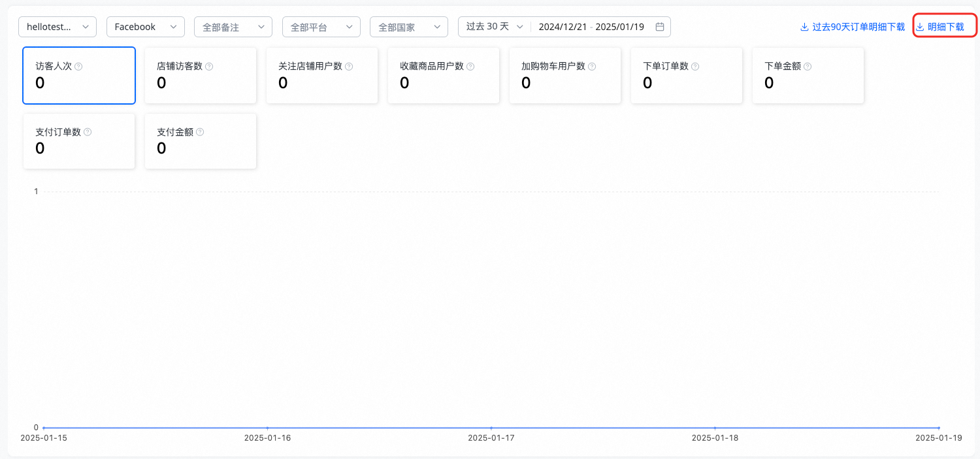
Task: Click the 明细下载 download link
Action: [945, 27]
